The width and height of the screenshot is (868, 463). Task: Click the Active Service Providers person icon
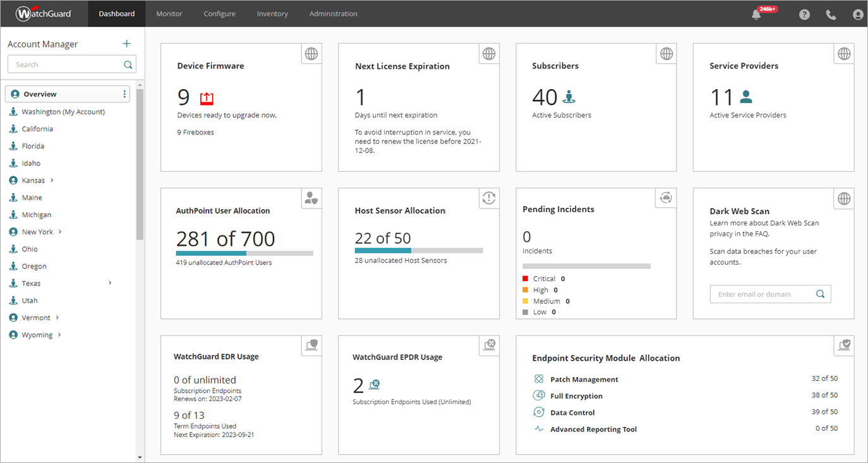[x=746, y=97]
